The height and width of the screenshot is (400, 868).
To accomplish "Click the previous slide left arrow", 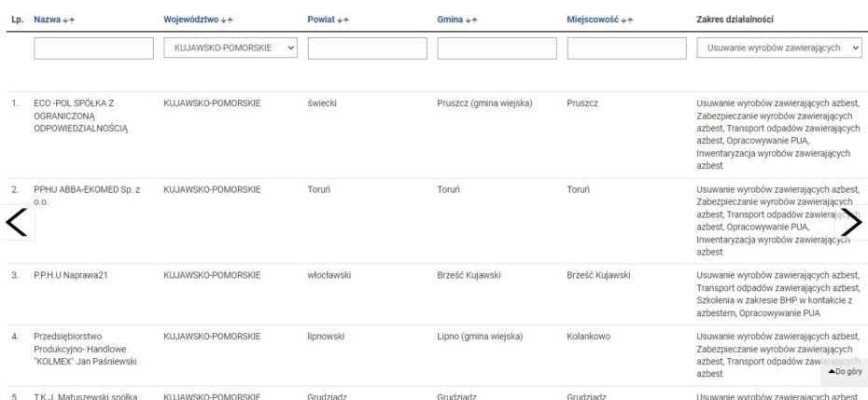I will point(17,224).
